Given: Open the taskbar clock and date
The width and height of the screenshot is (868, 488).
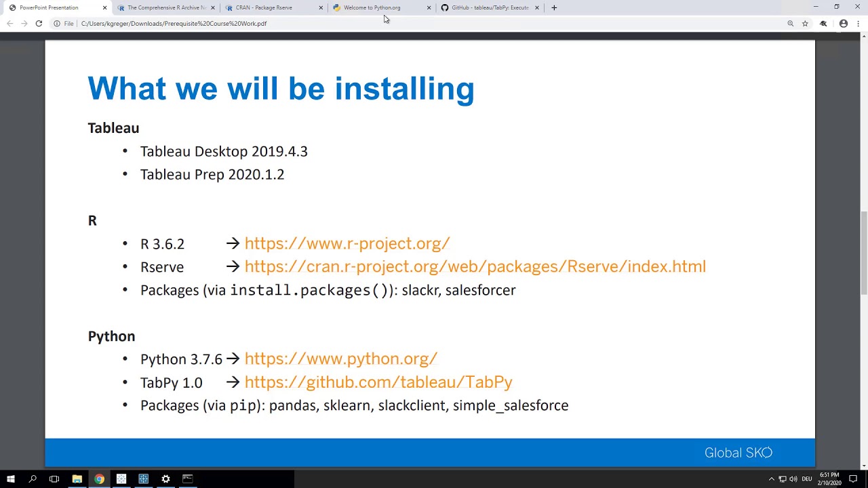Looking at the screenshot, I should [x=829, y=479].
